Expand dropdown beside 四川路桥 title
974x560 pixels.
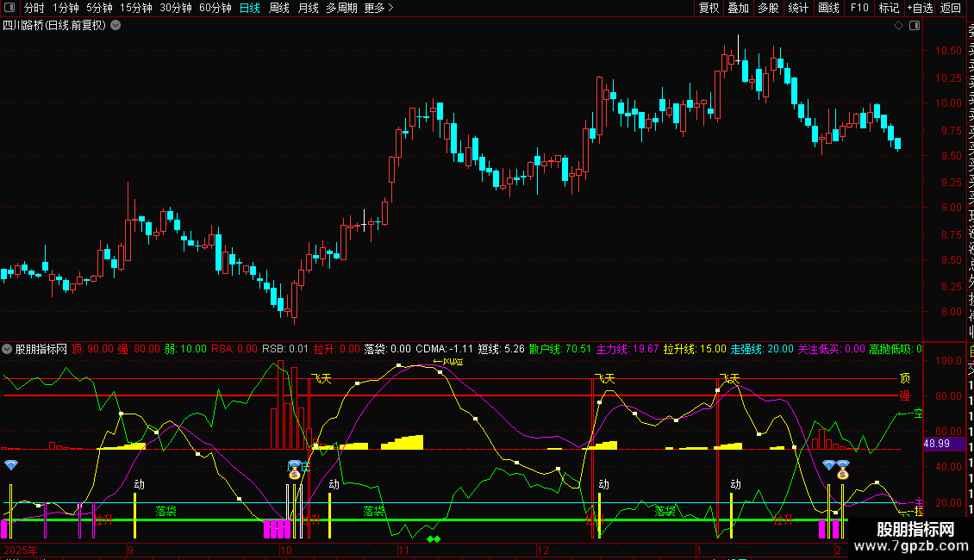click(x=116, y=26)
